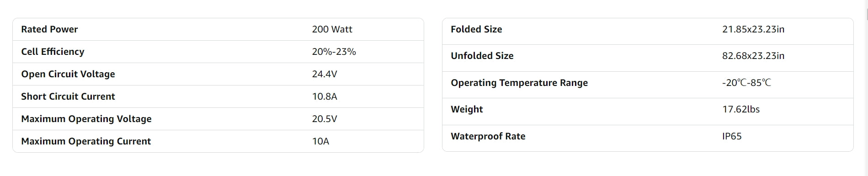Click the Maximum Operating Current label
This screenshot has width=868, height=176.
click(x=86, y=141)
